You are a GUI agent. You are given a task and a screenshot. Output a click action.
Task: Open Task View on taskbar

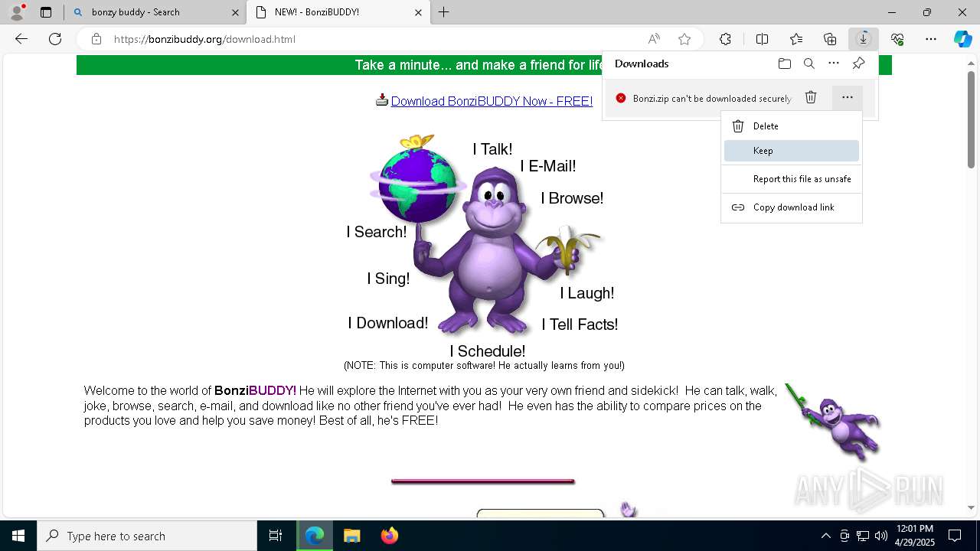[x=276, y=536]
